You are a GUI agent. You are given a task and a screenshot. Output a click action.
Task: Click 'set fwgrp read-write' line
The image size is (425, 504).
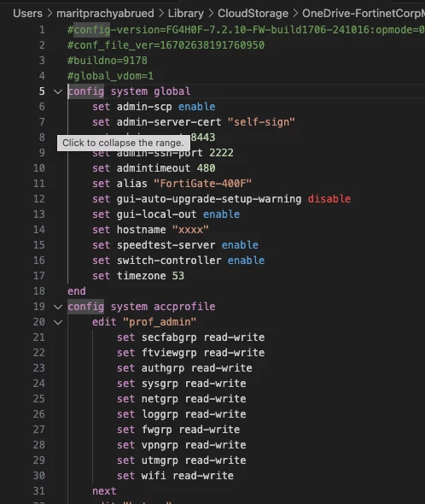[178, 430]
